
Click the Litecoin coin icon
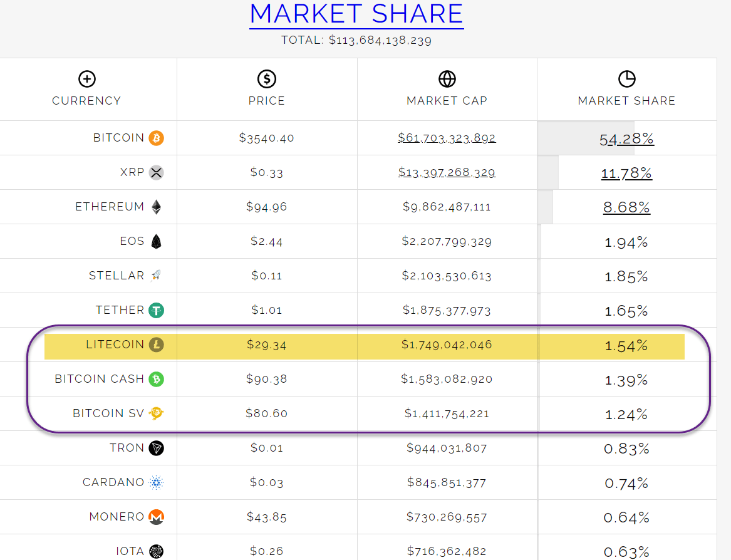[156, 345]
